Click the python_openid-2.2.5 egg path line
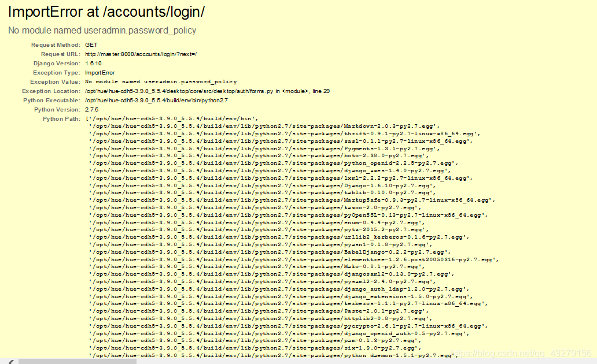Image resolution: width=597 pixels, height=364 pixels. tap(274, 163)
